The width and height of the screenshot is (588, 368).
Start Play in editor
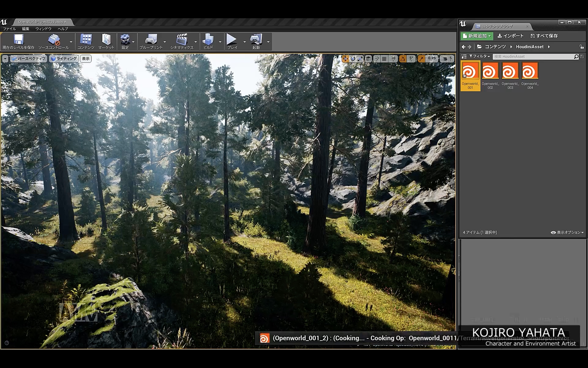coord(232,42)
